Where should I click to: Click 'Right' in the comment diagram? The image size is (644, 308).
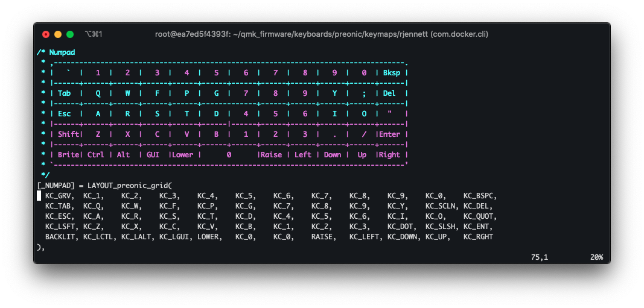pyautogui.click(x=389, y=155)
